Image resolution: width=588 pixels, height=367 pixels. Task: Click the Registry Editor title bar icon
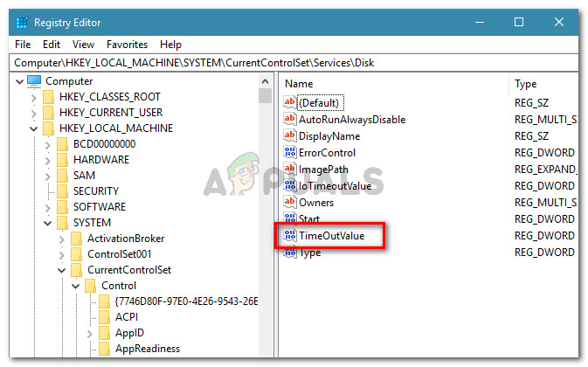tap(22, 23)
